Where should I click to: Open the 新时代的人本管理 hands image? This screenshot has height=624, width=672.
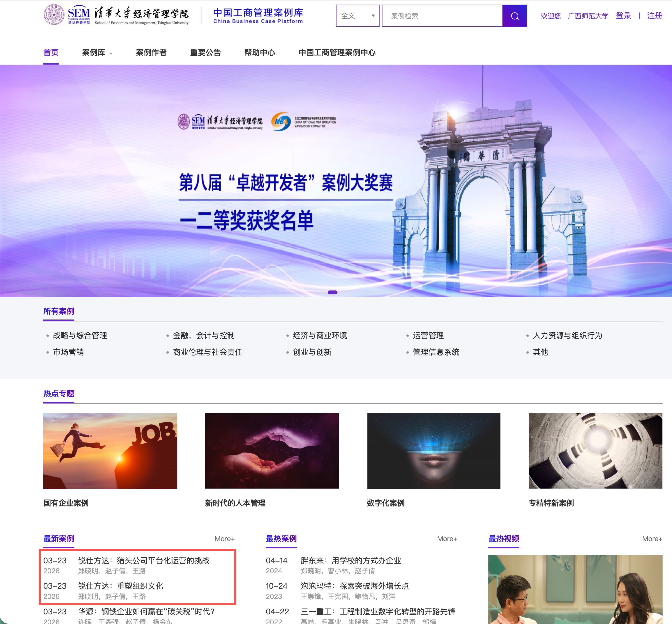point(272,451)
